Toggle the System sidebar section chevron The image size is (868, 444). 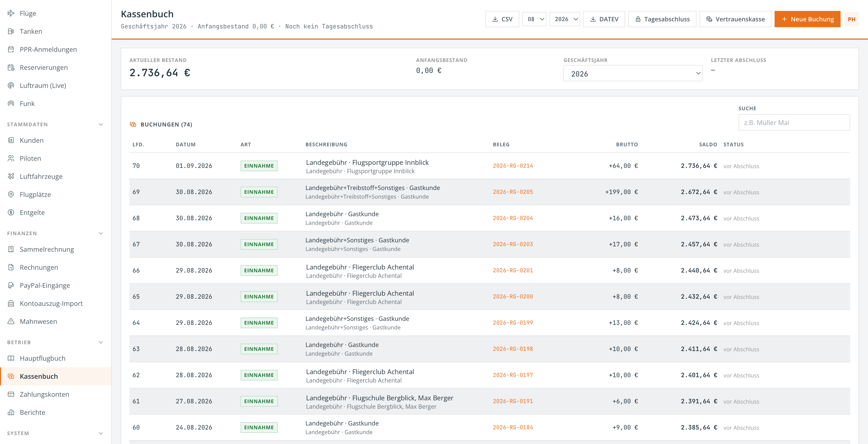101,433
